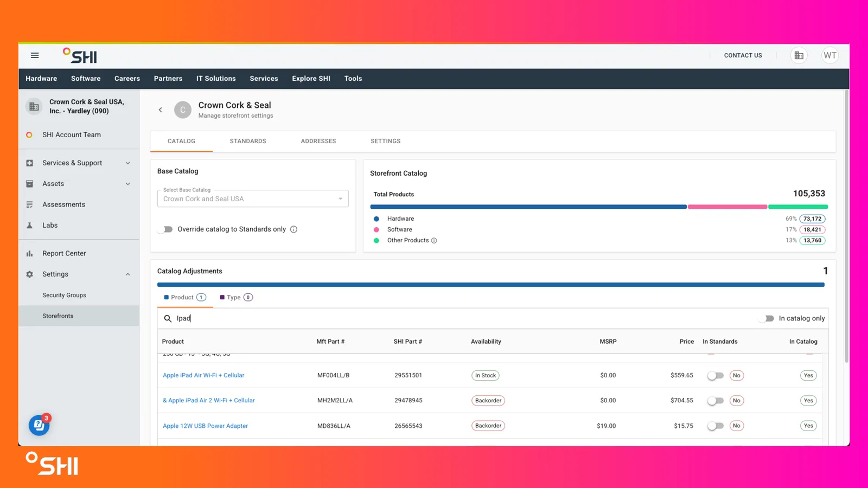Open the hamburger navigation menu

click(x=35, y=55)
